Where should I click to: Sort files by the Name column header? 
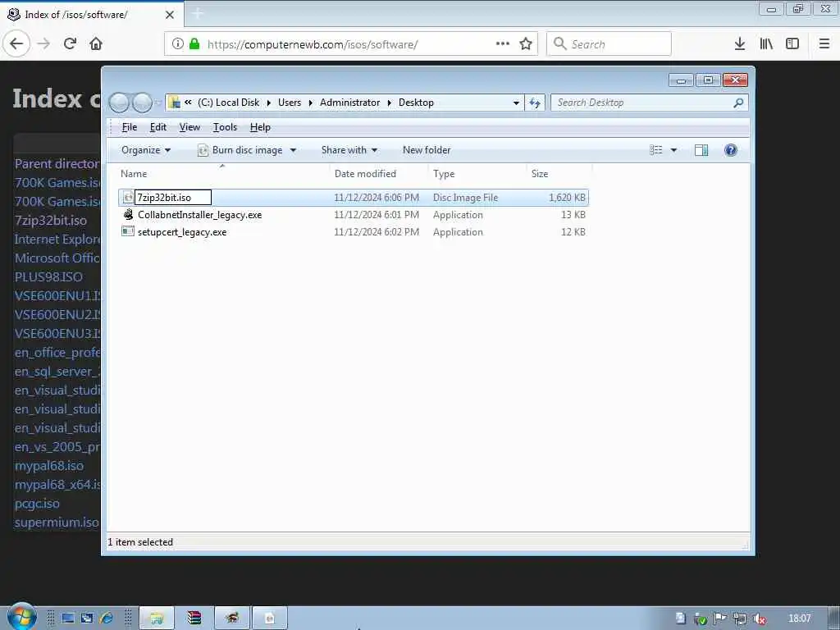coord(222,174)
